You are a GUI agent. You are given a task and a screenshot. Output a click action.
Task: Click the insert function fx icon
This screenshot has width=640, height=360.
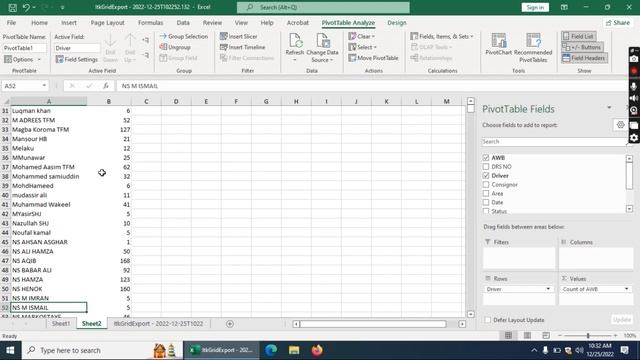pyautogui.click(x=106, y=86)
